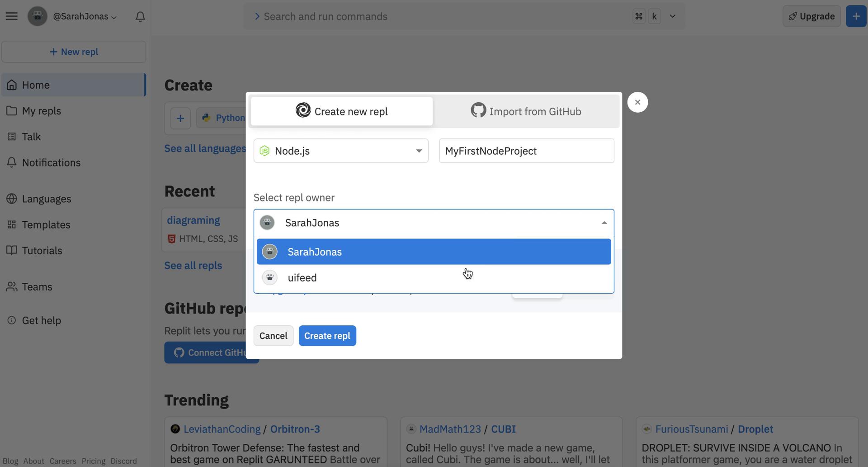
Task: Click the repl name input field
Action: (526, 151)
